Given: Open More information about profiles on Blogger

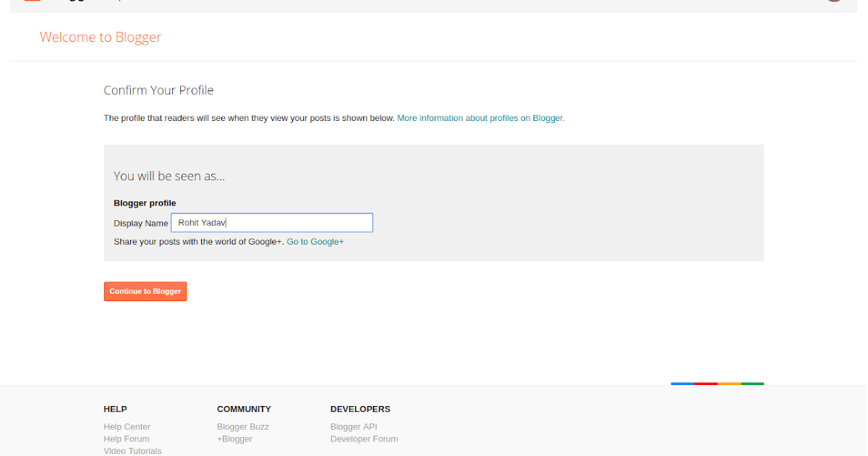Looking at the screenshot, I should (481, 118).
